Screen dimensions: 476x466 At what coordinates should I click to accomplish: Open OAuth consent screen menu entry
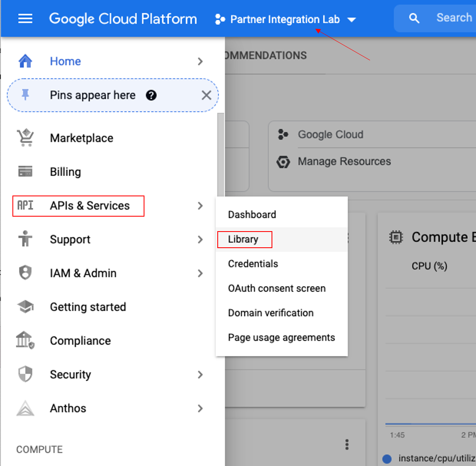click(276, 288)
